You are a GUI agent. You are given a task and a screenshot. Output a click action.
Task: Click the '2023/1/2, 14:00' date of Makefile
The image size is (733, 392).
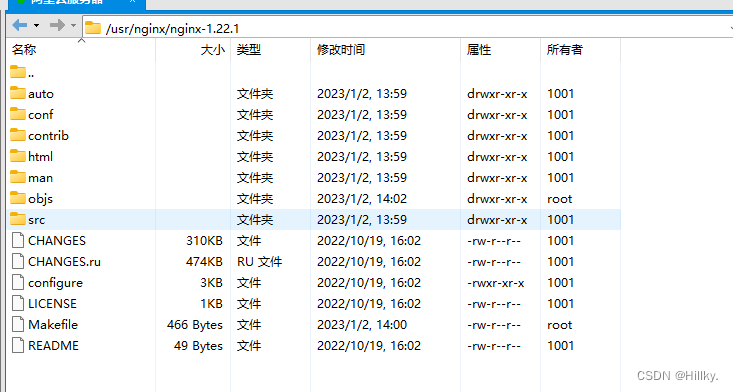click(x=362, y=325)
